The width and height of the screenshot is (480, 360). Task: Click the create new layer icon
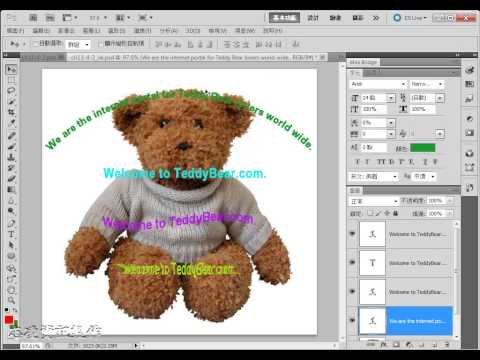tap(434, 344)
